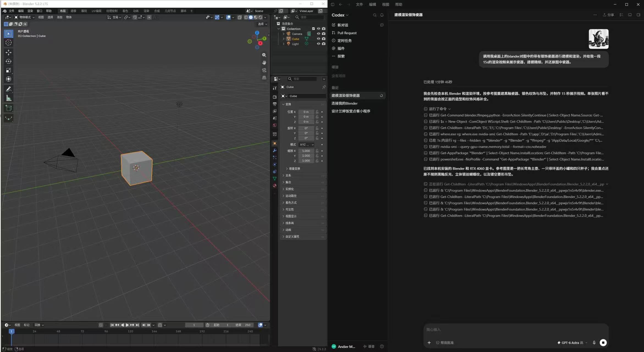
Task: Open Pull Request in Codex sidebar
Action: point(347,33)
